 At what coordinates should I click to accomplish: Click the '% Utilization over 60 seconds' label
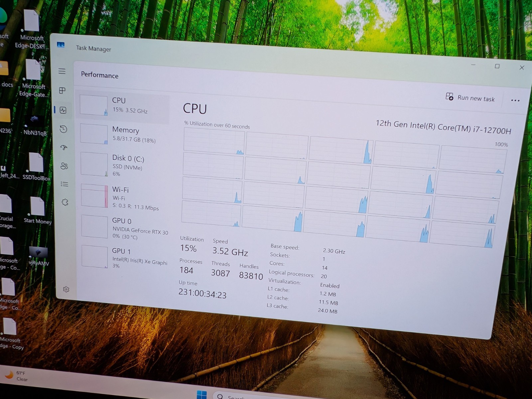(217, 125)
